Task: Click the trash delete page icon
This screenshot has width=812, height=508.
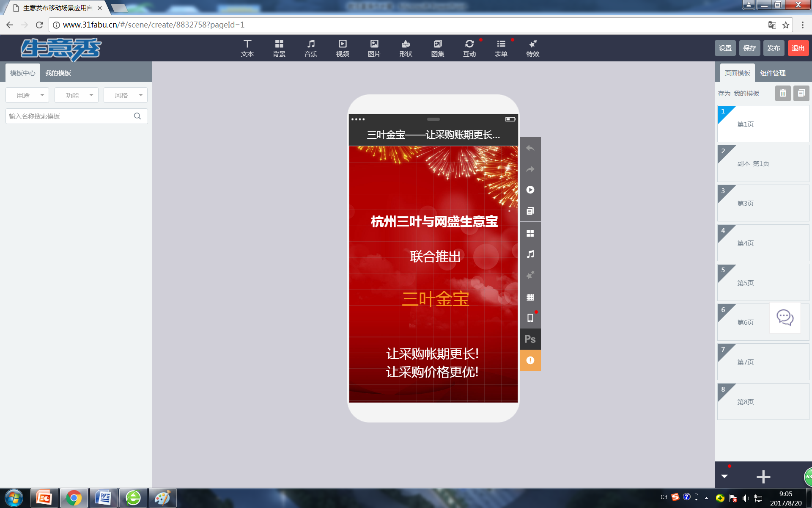Action: pos(783,93)
